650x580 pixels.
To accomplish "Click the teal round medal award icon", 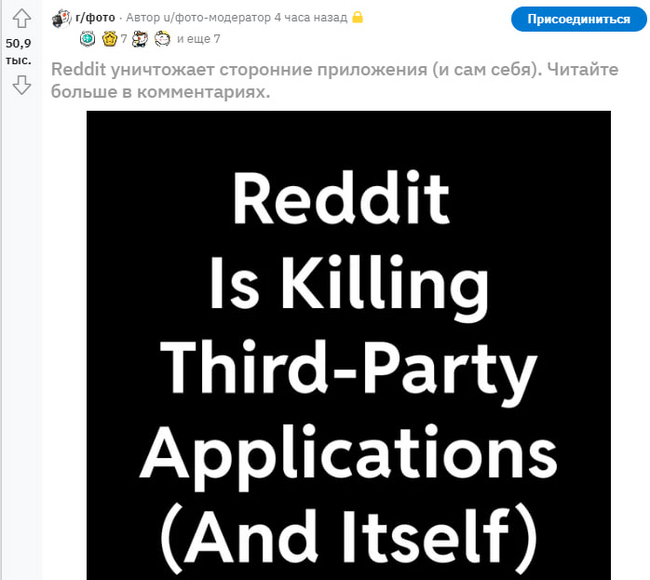I will click(87, 39).
